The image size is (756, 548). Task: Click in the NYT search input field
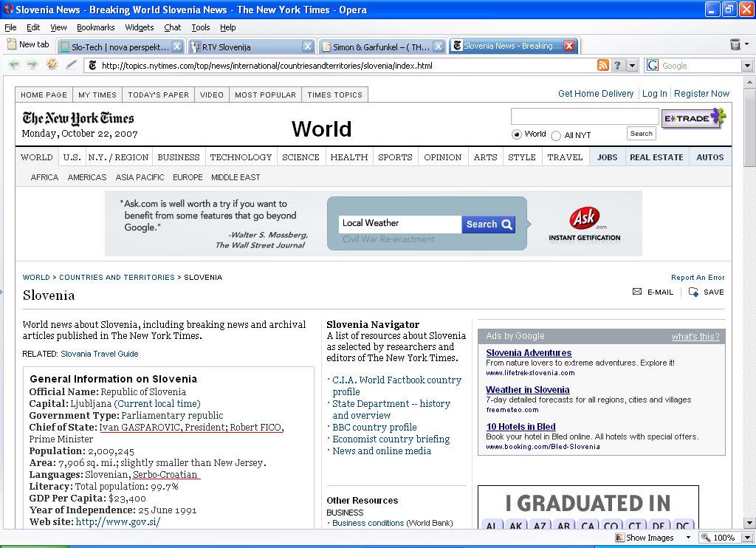coord(585,116)
